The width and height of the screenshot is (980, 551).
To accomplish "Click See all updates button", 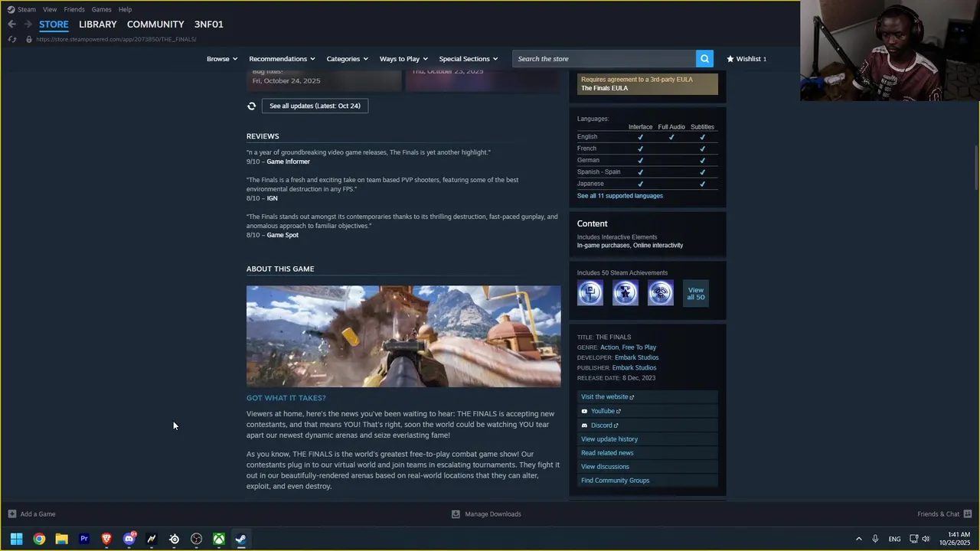I will click(315, 106).
